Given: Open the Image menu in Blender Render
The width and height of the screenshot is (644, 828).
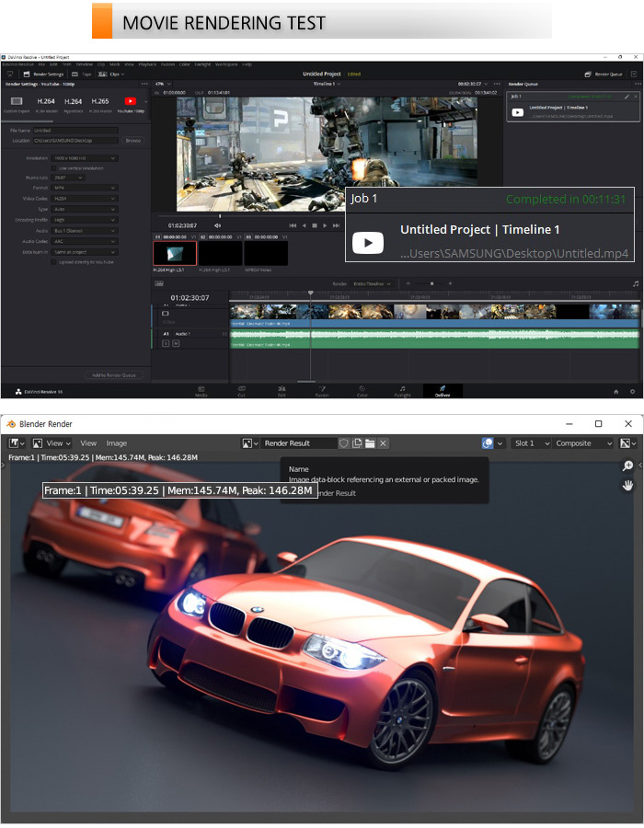Looking at the screenshot, I should (117, 443).
